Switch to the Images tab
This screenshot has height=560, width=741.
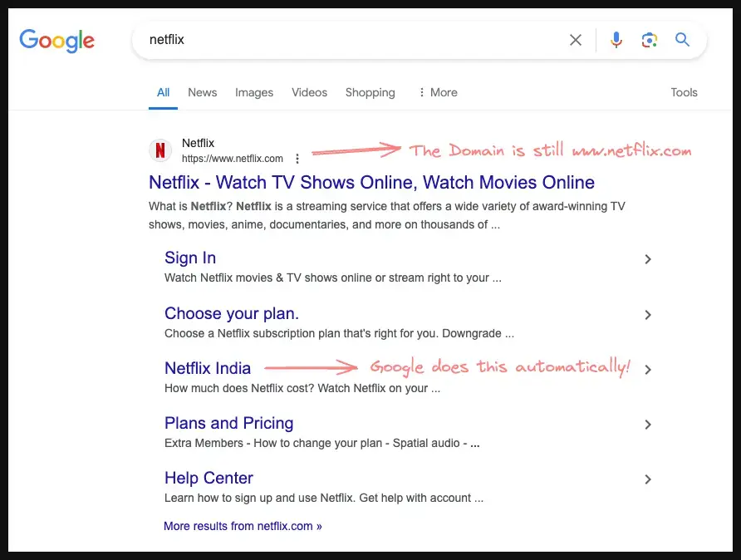(x=254, y=92)
